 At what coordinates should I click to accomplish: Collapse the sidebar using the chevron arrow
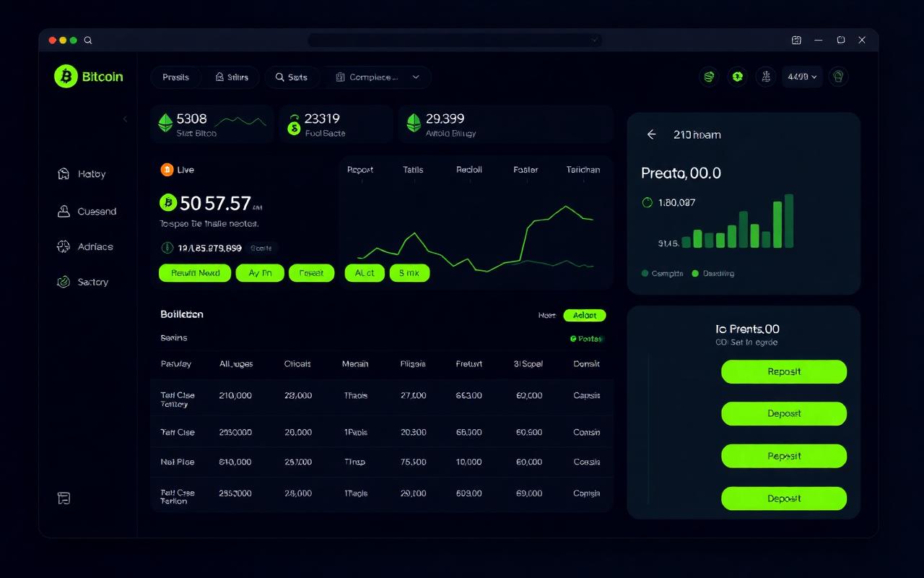[x=125, y=119]
